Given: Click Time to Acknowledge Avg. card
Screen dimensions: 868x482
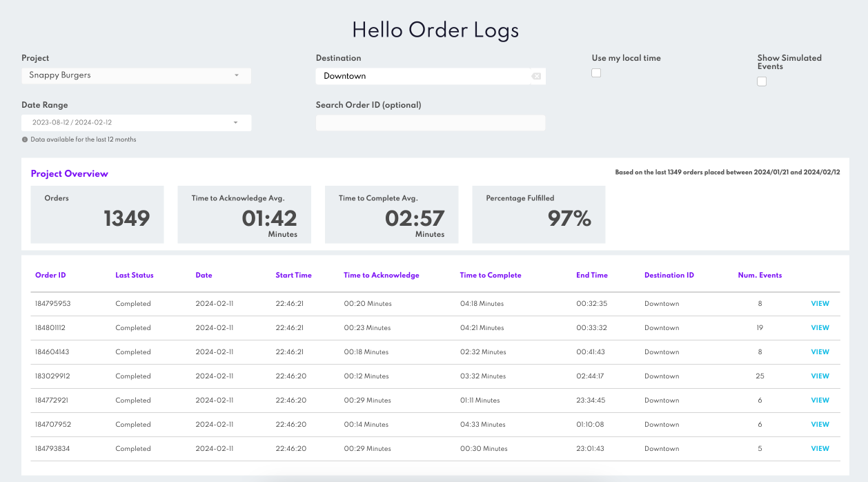Looking at the screenshot, I should 244,214.
